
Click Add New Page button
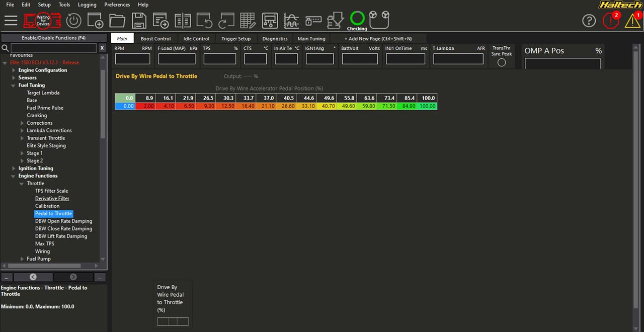pyautogui.click(x=378, y=39)
